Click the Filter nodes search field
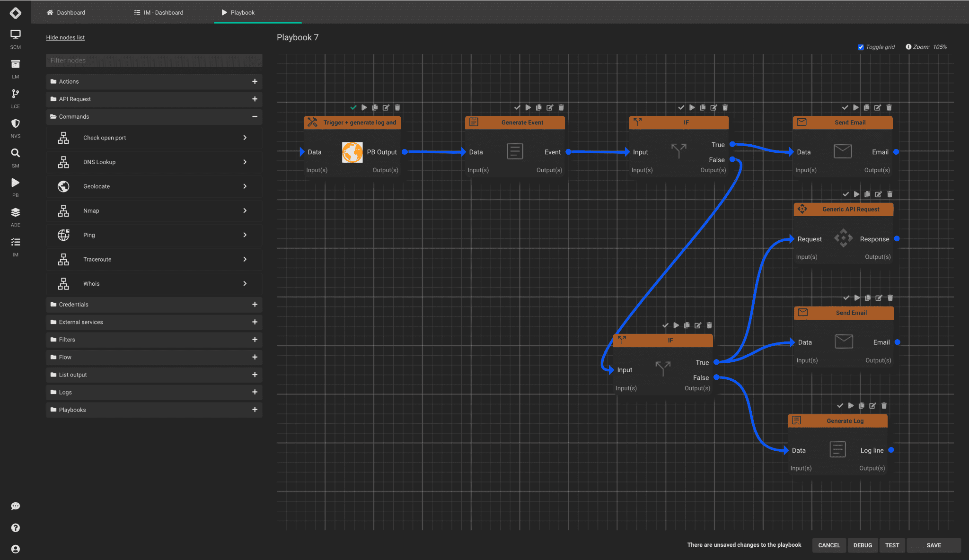The height and width of the screenshot is (560, 969). 154,60
